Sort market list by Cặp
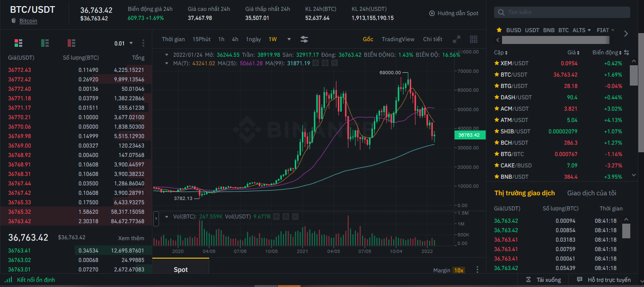Image resolution: width=644 pixels, height=287 pixels. (501, 52)
